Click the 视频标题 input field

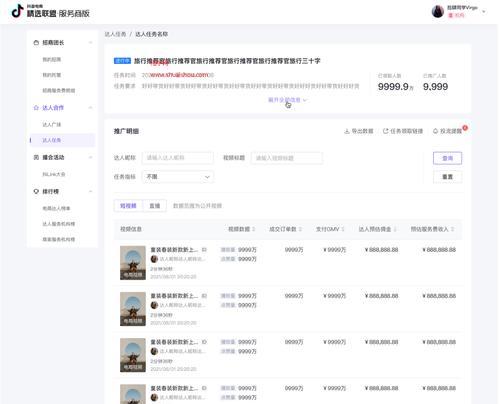[x=287, y=158]
